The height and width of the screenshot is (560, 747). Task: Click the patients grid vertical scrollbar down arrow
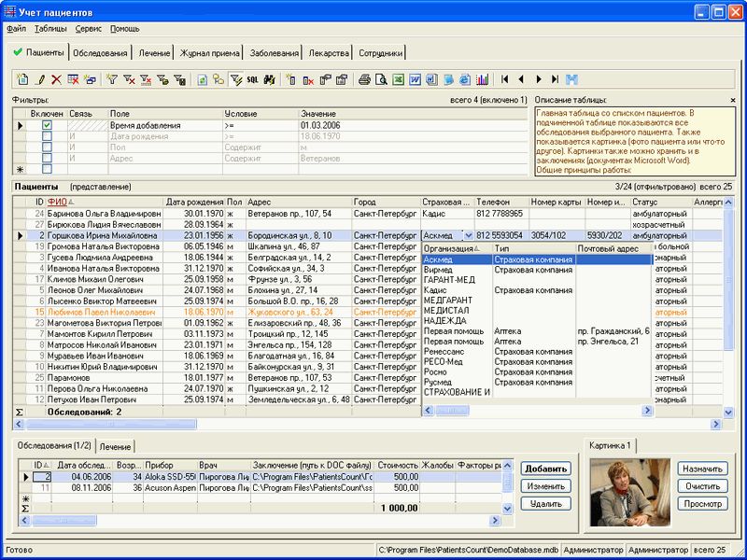pos(728,413)
